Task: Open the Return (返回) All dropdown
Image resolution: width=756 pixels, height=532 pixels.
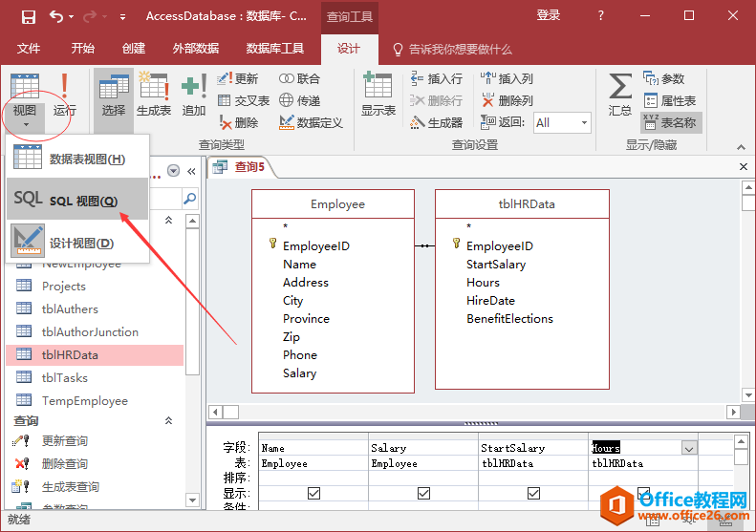Action: tap(584, 123)
